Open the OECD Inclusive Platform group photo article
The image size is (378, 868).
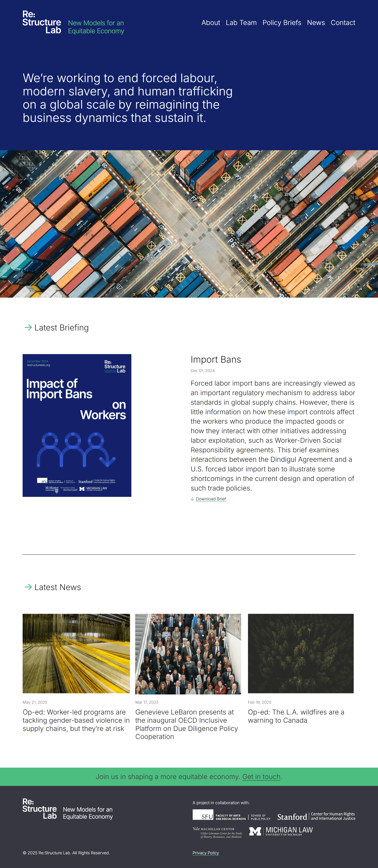(188, 654)
